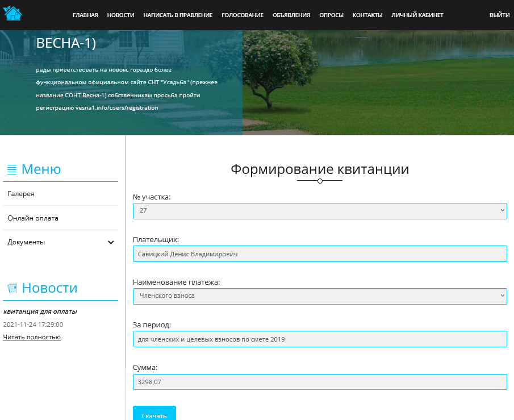The width and height of the screenshot is (514, 420).
Task: Open news item 'квитанция для оплаты'
Action: (40, 311)
